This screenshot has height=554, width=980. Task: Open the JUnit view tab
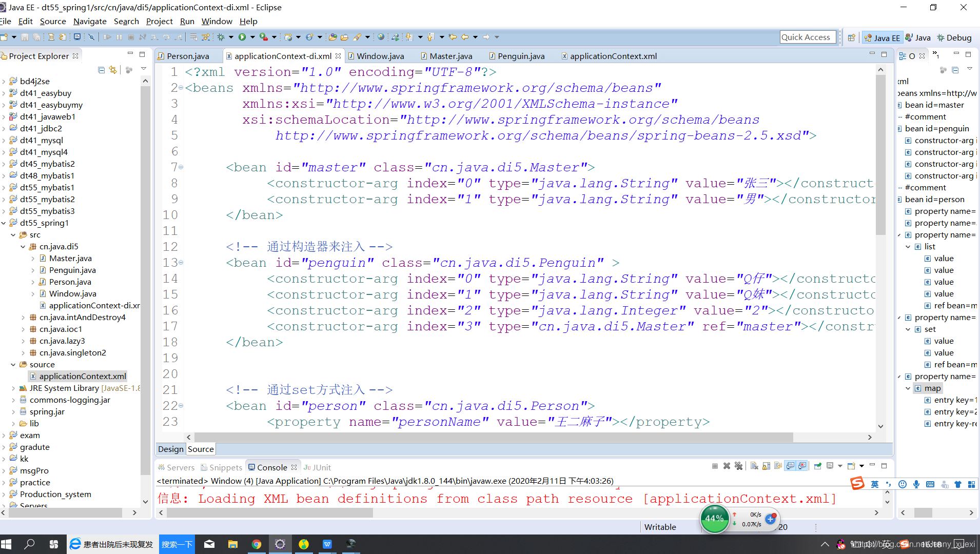(318, 467)
